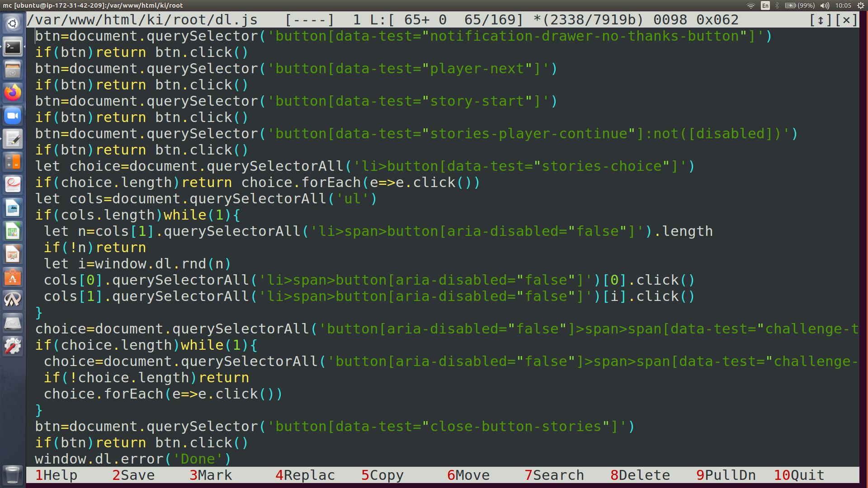Select 7Search in bottom key bar
The image size is (868, 488).
coord(554,475)
